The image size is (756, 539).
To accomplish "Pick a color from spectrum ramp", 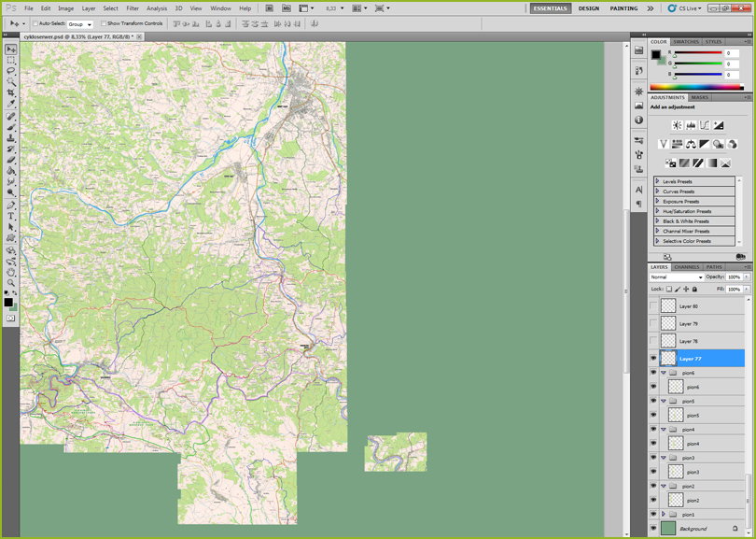I will click(x=696, y=87).
